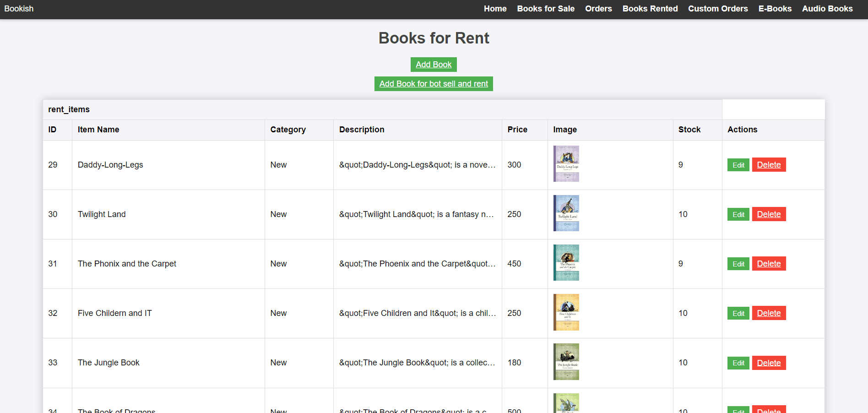The height and width of the screenshot is (413, 868).
Task: Go to Home in navigation bar
Action: (495, 9)
